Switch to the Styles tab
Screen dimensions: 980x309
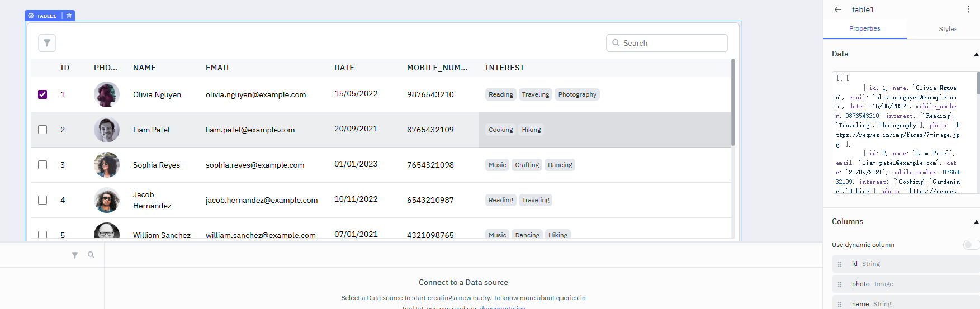coord(948,29)
